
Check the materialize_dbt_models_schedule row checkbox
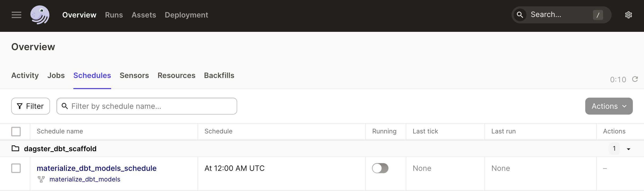[16, 168]
